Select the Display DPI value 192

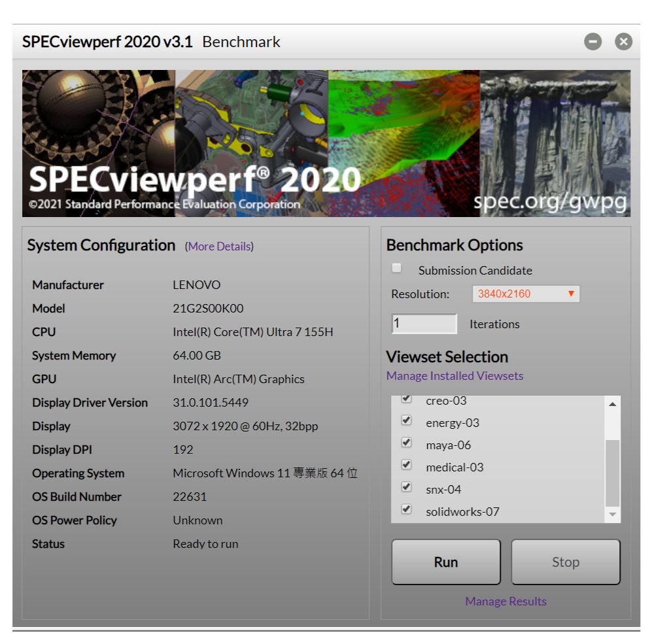tap(183, 450)
